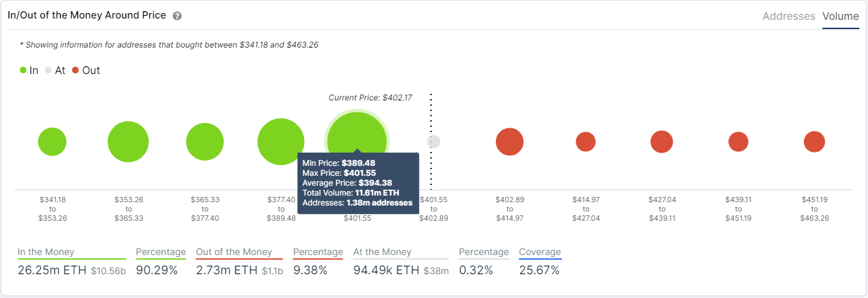Viewport: 868px width, 298px height.
Task: Select the $402.89 to $414.97 red bubble
Action: pyautogui.click(x=510, y=142)
